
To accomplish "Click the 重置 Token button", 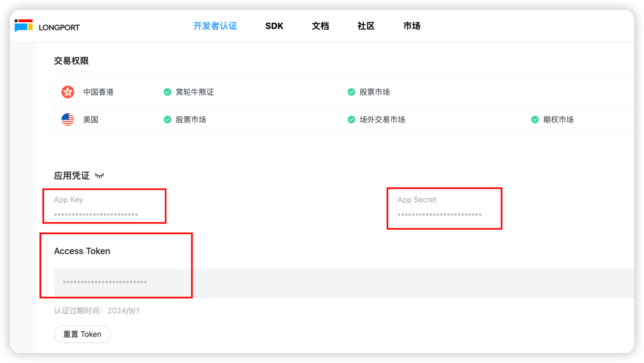I will pos(82,334).
